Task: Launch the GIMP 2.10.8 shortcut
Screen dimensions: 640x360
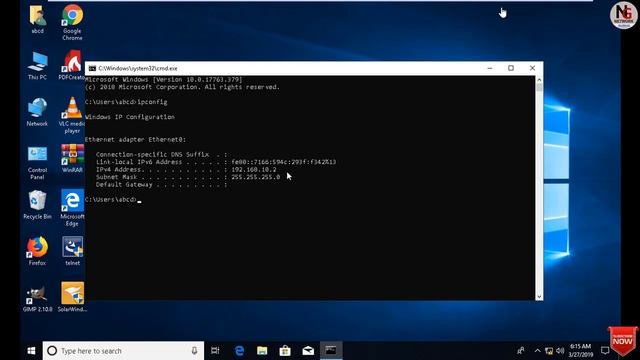Action: pyautogui.click(x=37, y=298)
